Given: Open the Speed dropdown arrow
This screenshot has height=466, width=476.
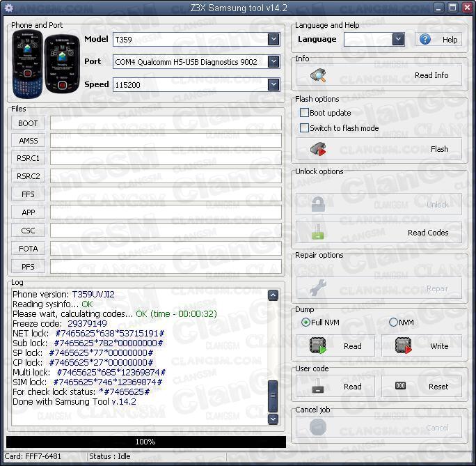Looking at the screenshot, I should coord(273,84).
